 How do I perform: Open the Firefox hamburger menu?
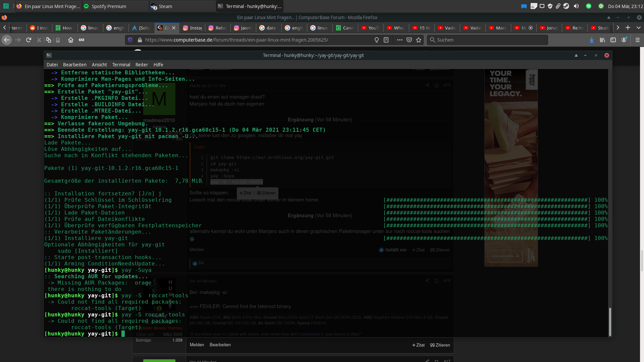[638, 40]
